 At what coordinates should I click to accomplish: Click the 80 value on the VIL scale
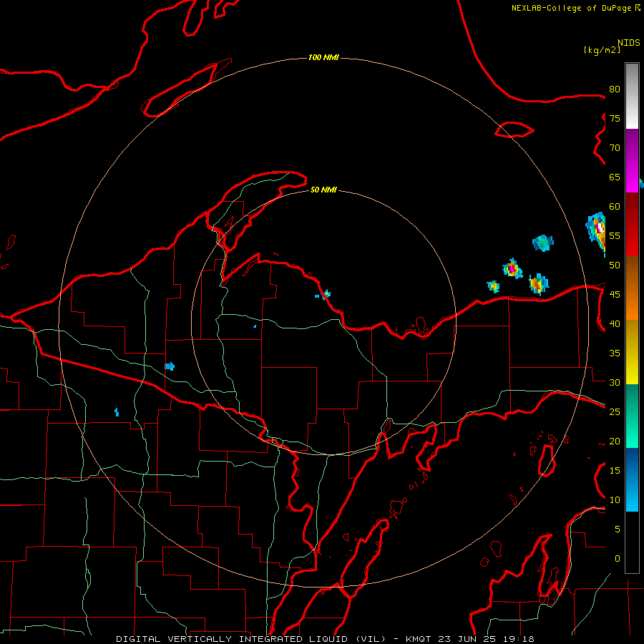tap(615, 89)
